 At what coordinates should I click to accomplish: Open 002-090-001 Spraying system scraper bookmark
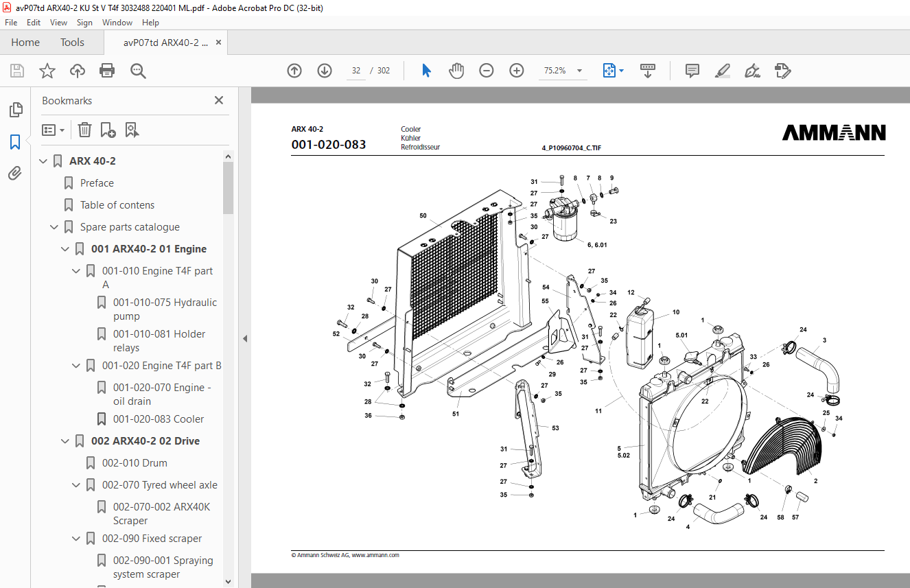(163, 567)
